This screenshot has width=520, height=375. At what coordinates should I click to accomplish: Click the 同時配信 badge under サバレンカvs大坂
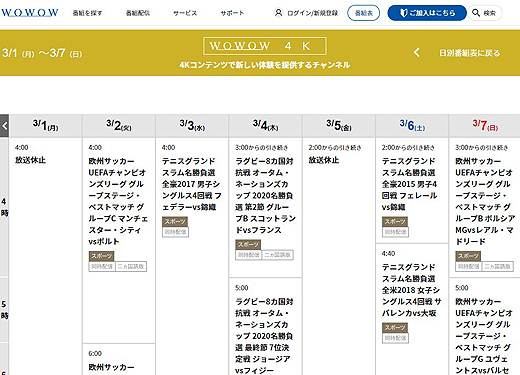pos(395,338)
